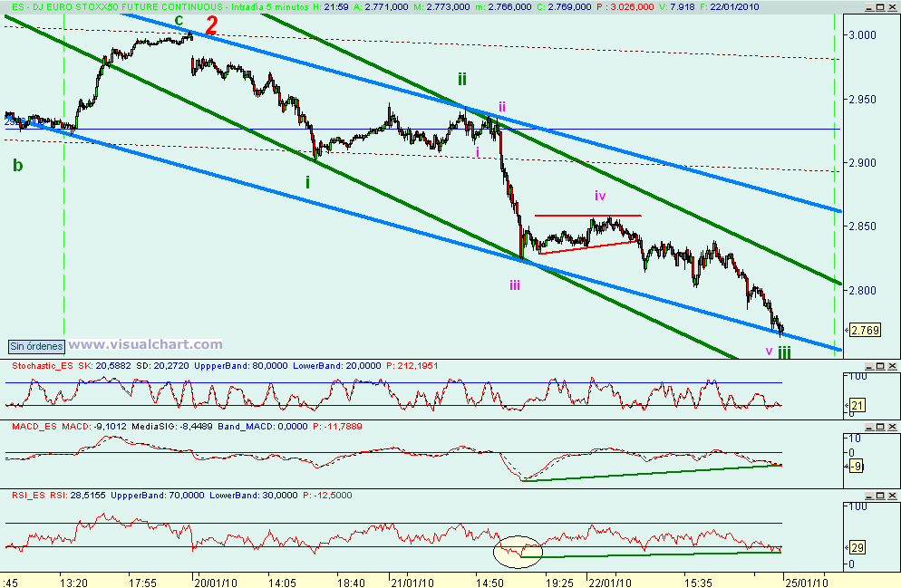
Task: Restore the MACD_ES indicator panel
Action: 880,426
